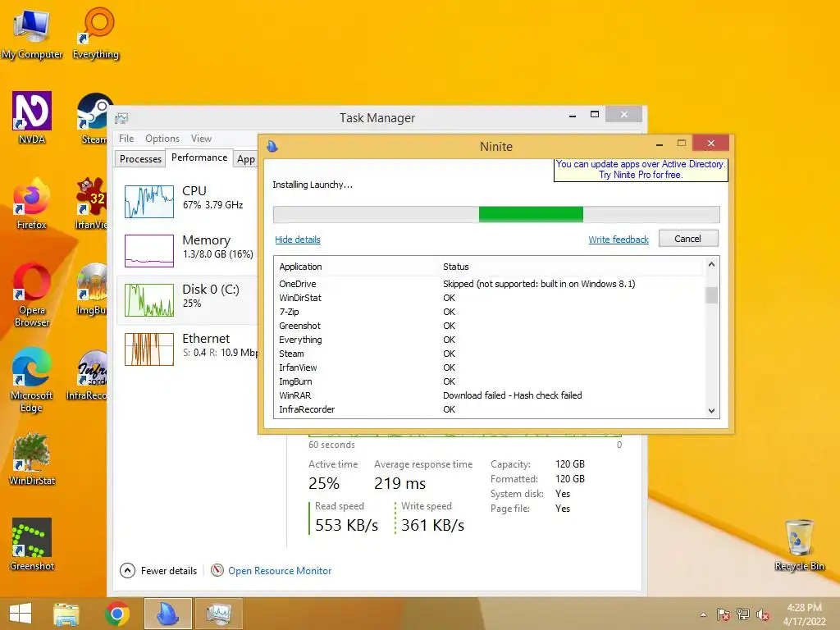Minimize the Task Manager window

tap(572, 115)
